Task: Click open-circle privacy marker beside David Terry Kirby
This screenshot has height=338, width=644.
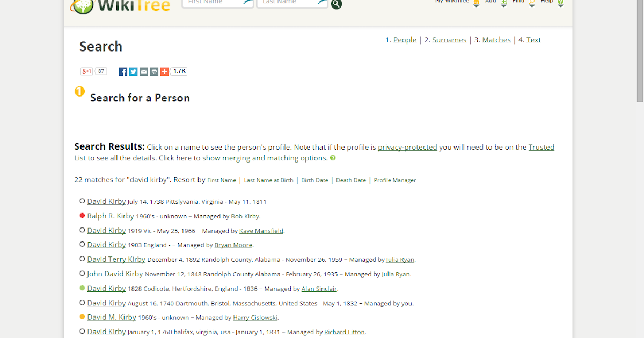Action: [82, 259]
